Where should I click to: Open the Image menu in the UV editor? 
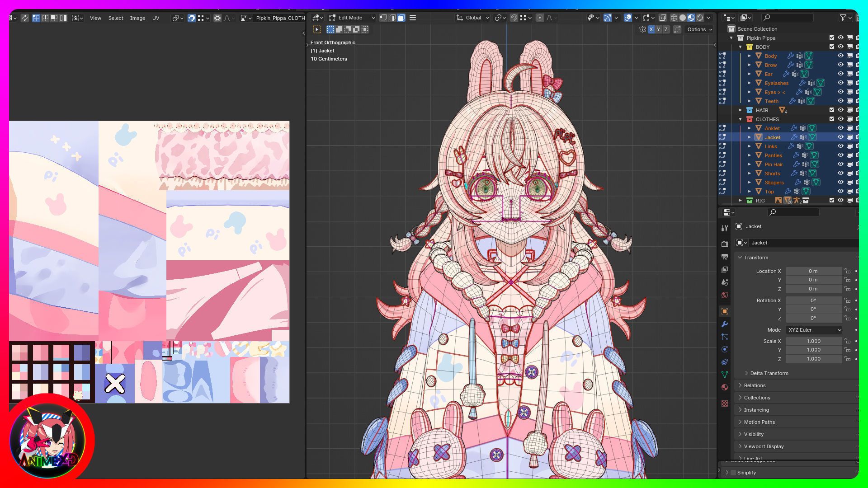pyautogui.click(x=137, y=18)
